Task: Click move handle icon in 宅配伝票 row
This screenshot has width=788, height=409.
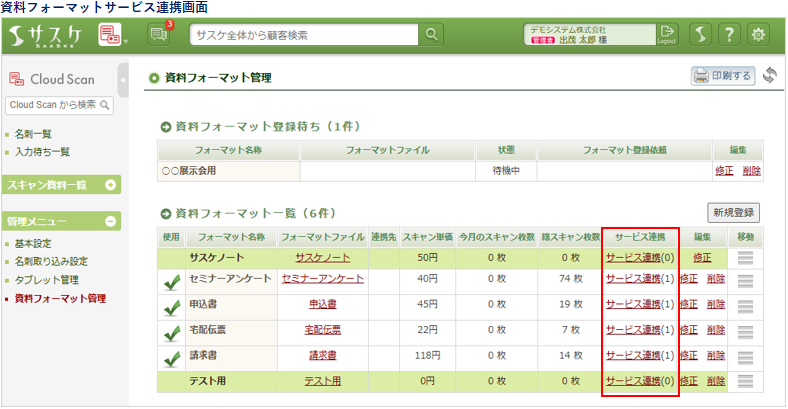Action: pos(745,333)
